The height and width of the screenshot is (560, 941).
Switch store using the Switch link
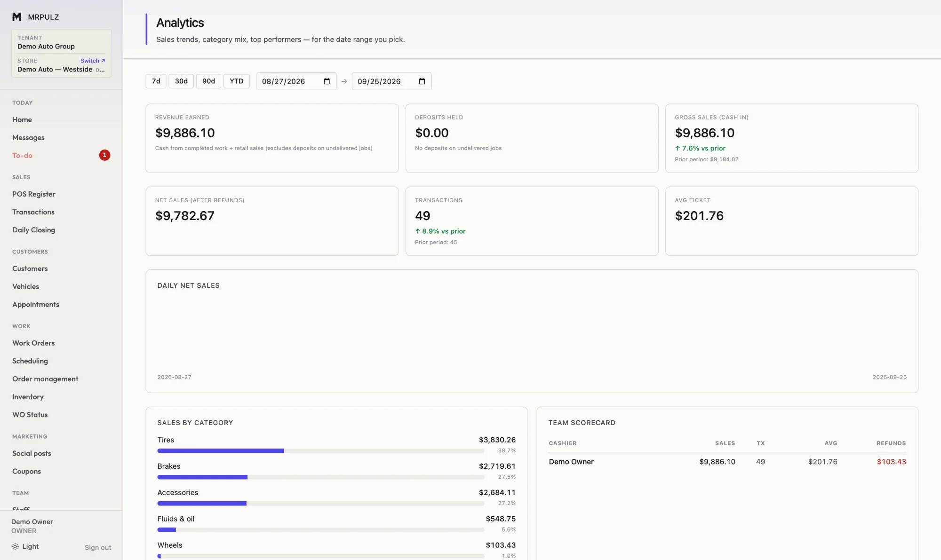pos(93,61)
